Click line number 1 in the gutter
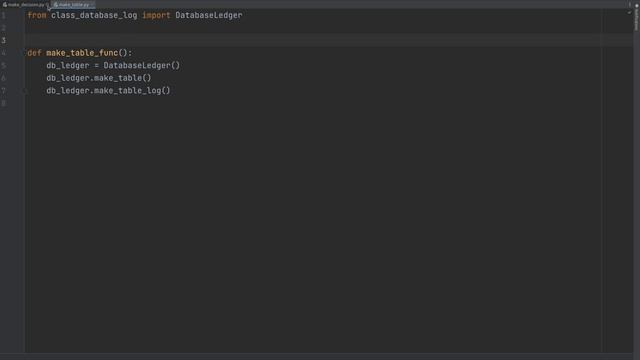 pos(4,15)
